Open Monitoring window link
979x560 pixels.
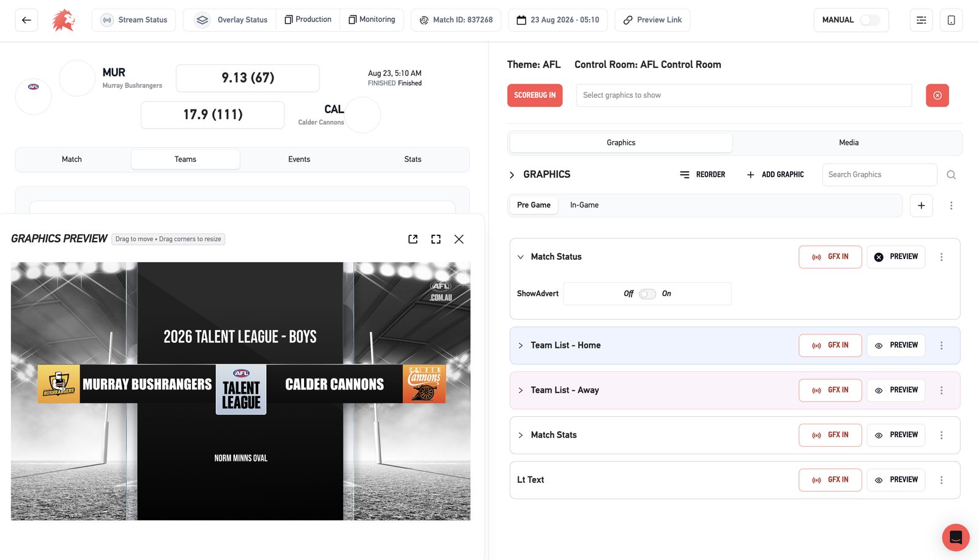point(372,20)
